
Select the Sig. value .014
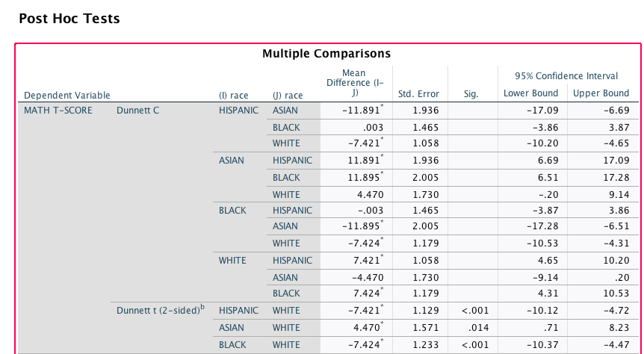click(480, 328)
